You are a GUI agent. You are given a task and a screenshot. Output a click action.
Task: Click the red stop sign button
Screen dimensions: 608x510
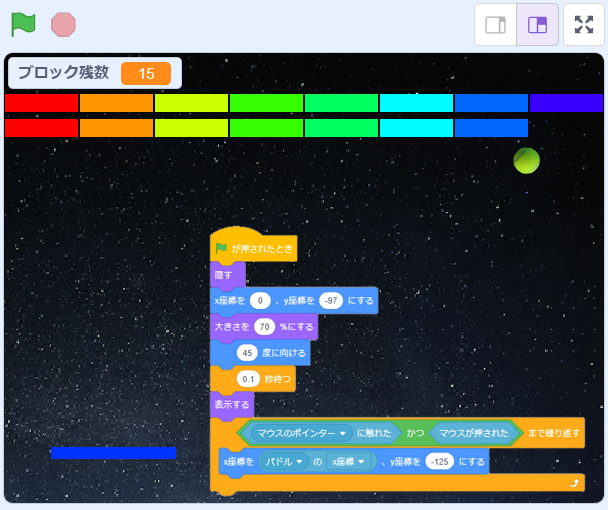63,24
